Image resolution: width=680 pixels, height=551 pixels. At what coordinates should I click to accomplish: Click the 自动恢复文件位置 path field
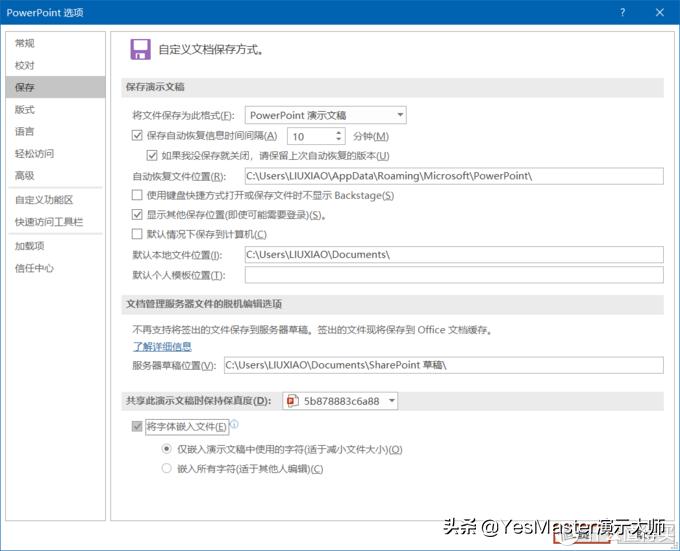(x=454, y=176)
